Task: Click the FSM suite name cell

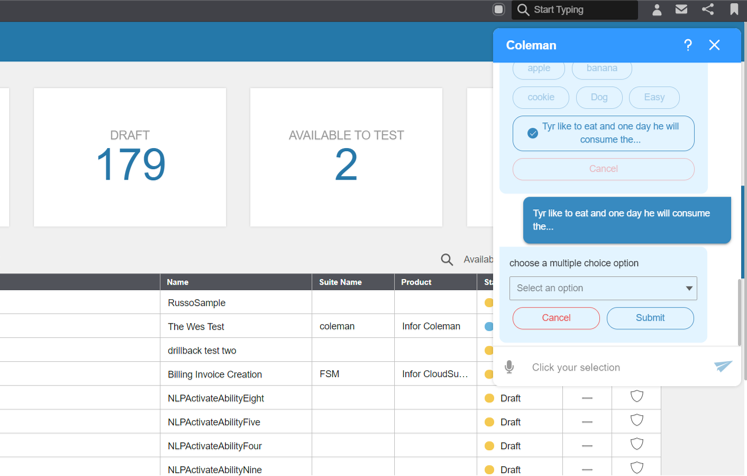Action: click(x=329, y=374)
